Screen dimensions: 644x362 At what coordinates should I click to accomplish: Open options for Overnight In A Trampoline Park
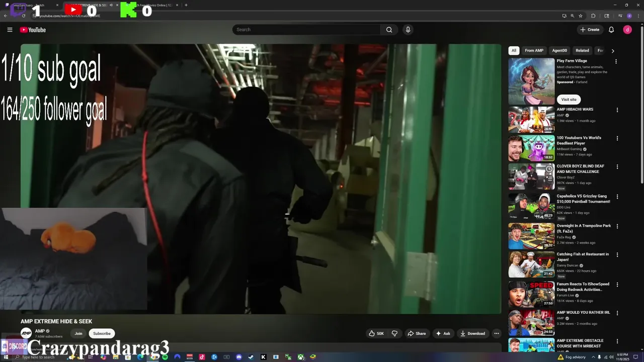pyautogui.click(x=617, y=226)
